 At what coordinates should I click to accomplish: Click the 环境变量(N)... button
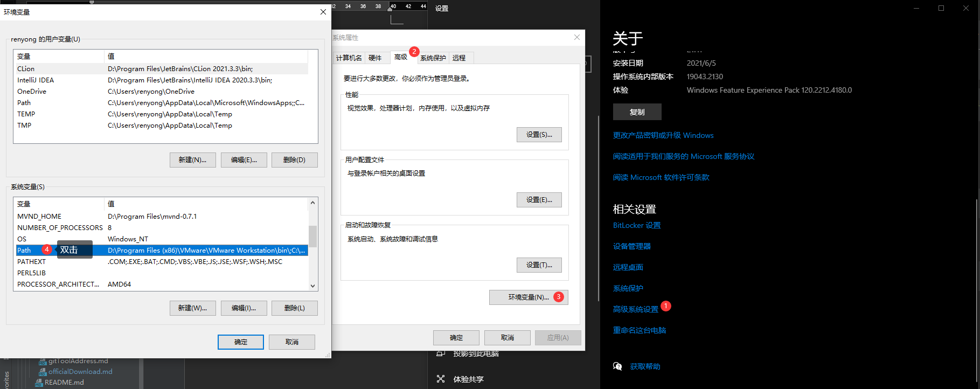pyautogui.click(x=528, y=297)
